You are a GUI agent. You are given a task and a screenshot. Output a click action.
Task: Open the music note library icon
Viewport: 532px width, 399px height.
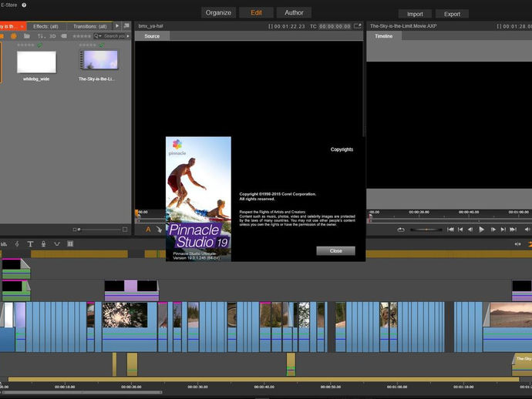pyautogui.click(x=126, y=25)
